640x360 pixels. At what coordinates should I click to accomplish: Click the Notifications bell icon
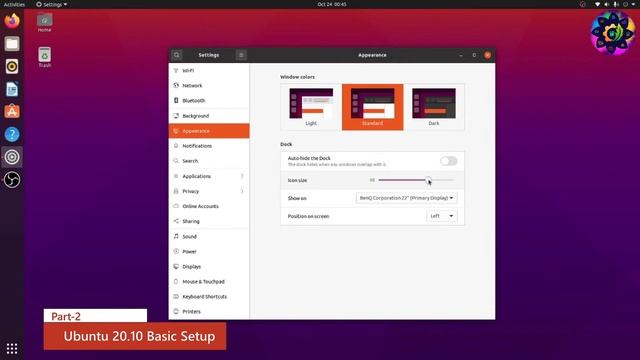pyautogui.click(x=176, y=146)
